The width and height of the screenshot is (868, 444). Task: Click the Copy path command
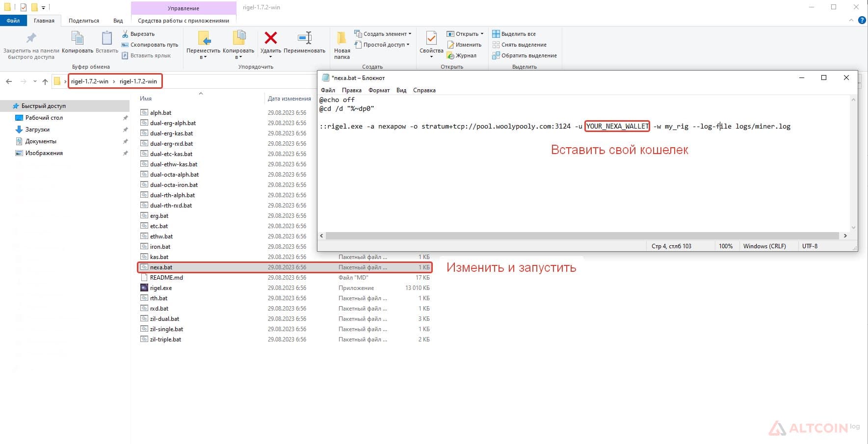click(150, 45)
